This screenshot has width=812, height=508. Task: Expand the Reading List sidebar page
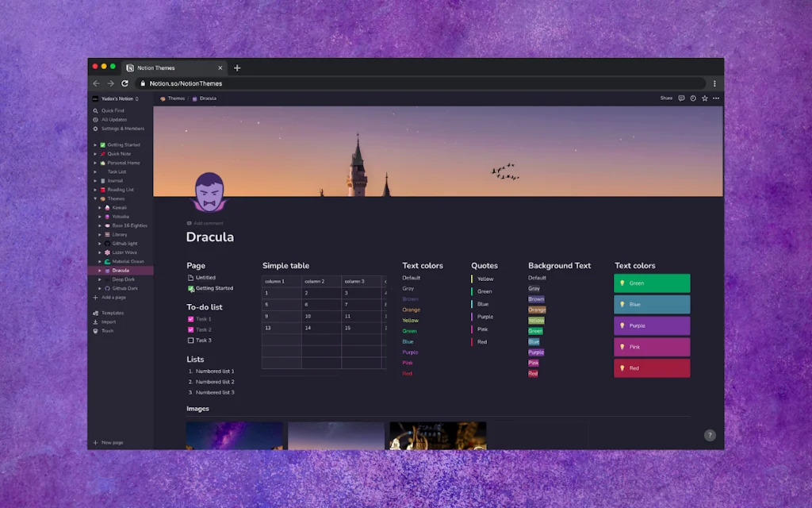[x=95, y=190]
